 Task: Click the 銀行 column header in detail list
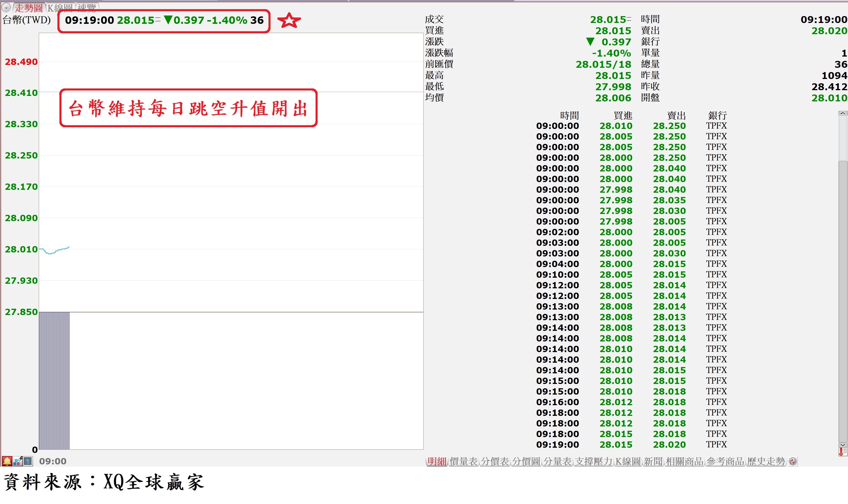pyautogui.click(x=717, y=115)
